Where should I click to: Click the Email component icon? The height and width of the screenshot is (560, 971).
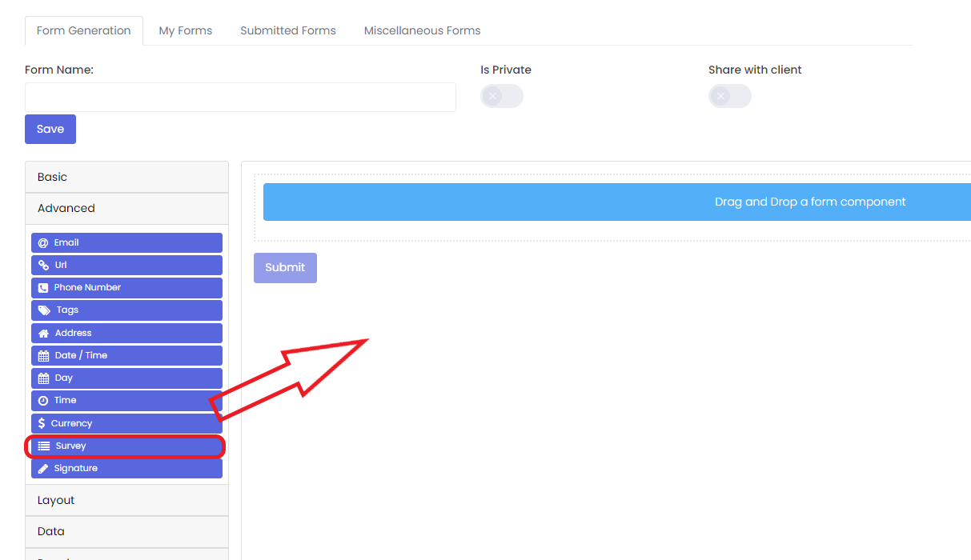pyautogui.click(x=43, y=243)
